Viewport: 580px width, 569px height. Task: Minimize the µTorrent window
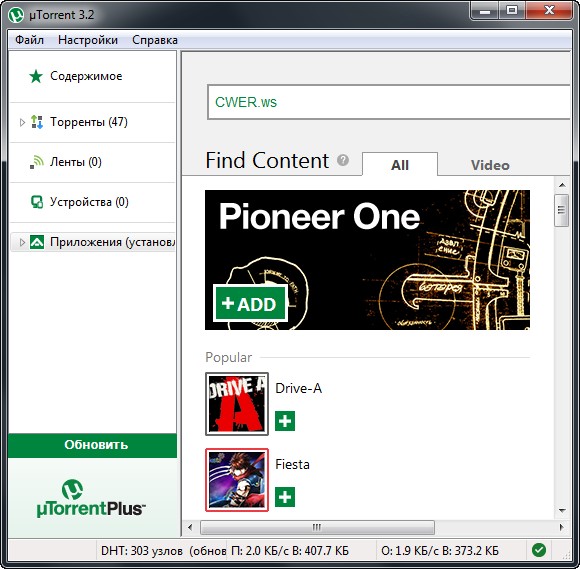click(x=485, y=11)
